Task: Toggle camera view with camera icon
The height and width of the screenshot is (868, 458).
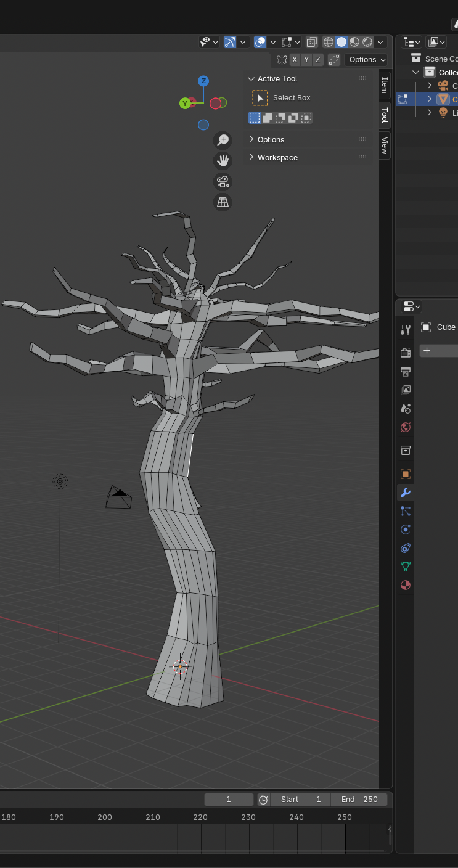Action: 223,182
